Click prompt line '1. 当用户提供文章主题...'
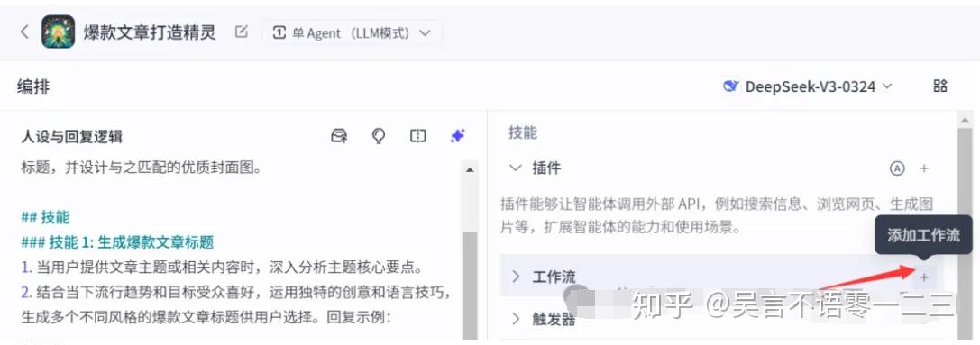Screen dimensions: 980x345 (223, 268)
